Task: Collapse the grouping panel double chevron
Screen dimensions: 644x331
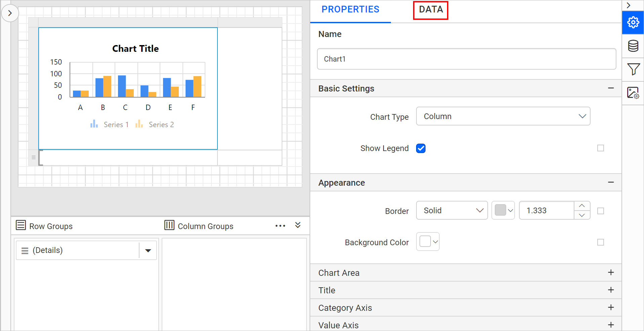Action: point(298,225)
